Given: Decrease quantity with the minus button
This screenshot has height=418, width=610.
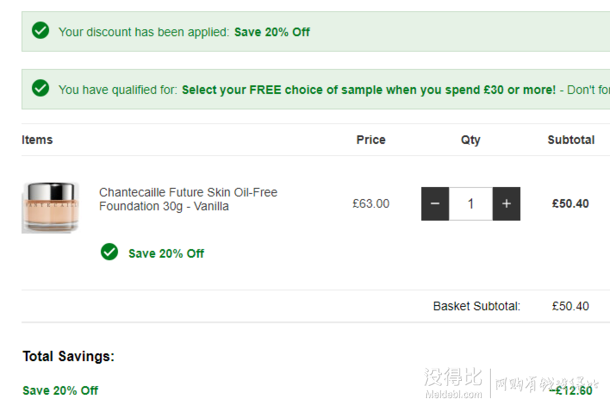Looking at the screenshot, I should (x=435, y=204).
